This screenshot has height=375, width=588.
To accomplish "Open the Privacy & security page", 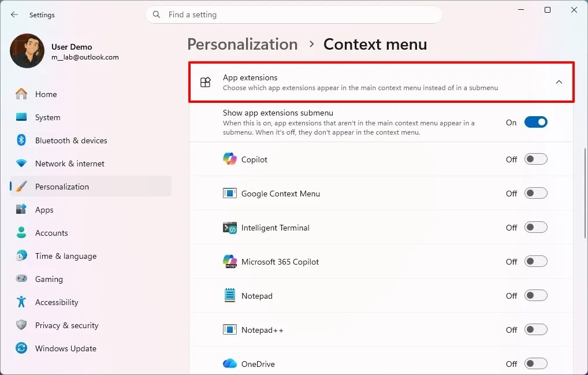I will click(91, 325).
